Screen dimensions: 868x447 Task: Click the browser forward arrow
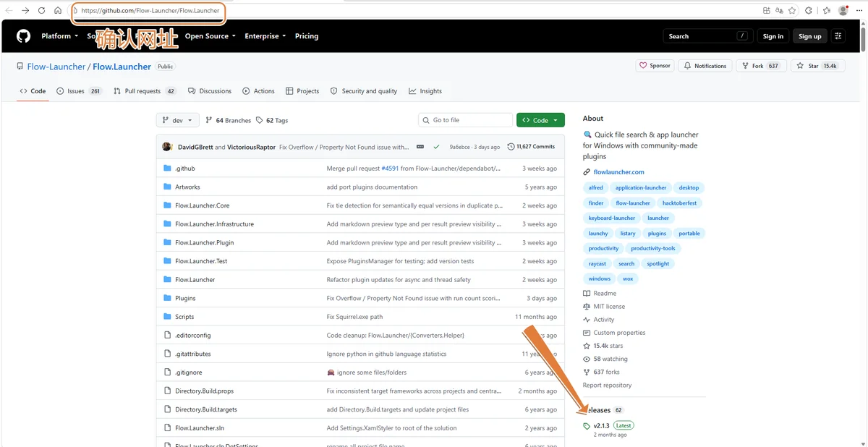(x=25, y=11)
